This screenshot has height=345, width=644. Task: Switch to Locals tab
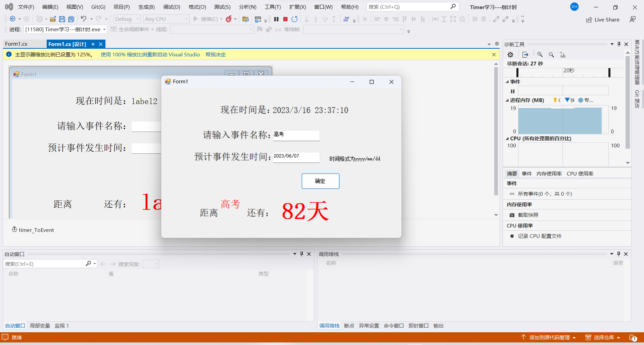[40, 326]
